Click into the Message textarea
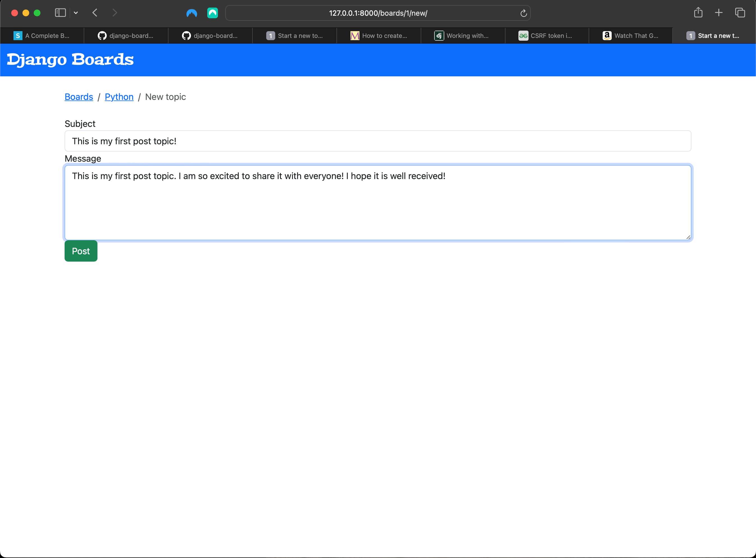The image size is (756, 558). pyautogui.click(x=378, y=203)
